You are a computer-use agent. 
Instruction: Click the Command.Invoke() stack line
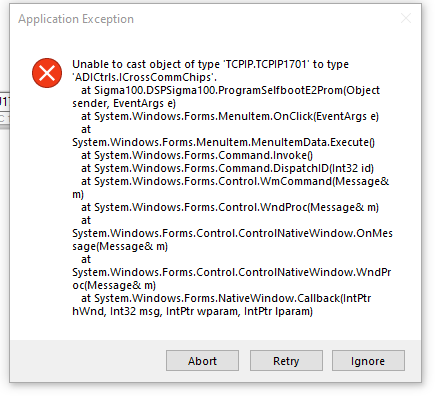click(197, 155)
